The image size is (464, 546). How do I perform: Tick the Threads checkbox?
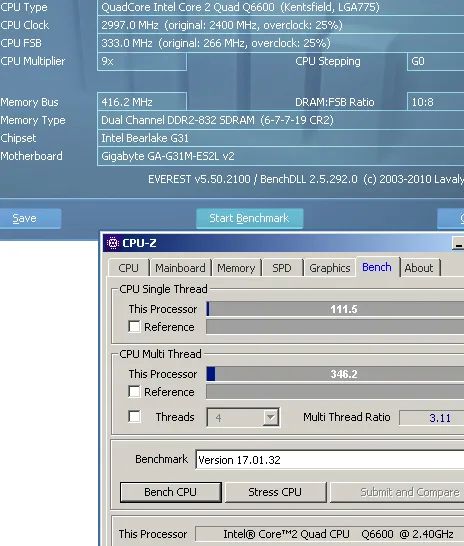[134, 416]
